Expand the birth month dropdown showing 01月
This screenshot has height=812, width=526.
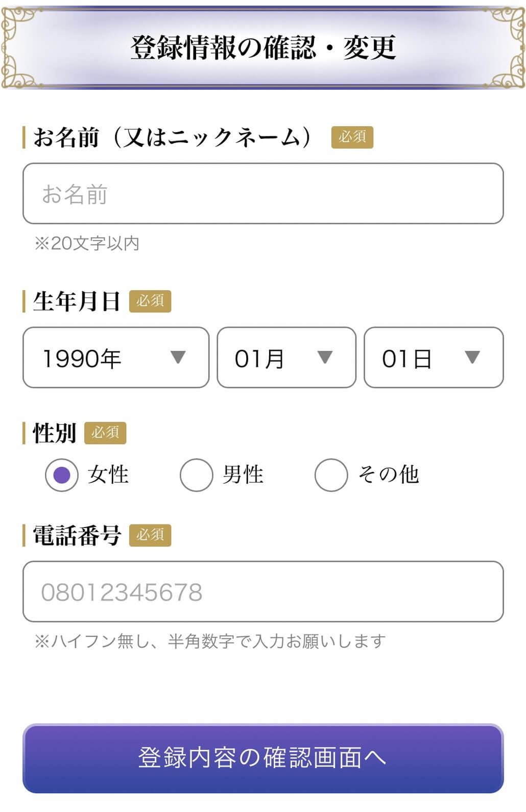pyautogui.click(x=286, y=357)
